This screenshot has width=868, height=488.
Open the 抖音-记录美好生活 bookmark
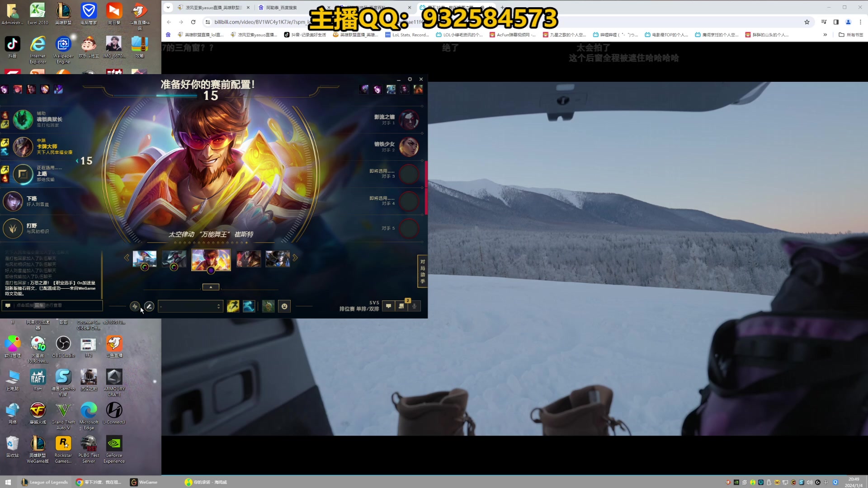coord(305,34)
